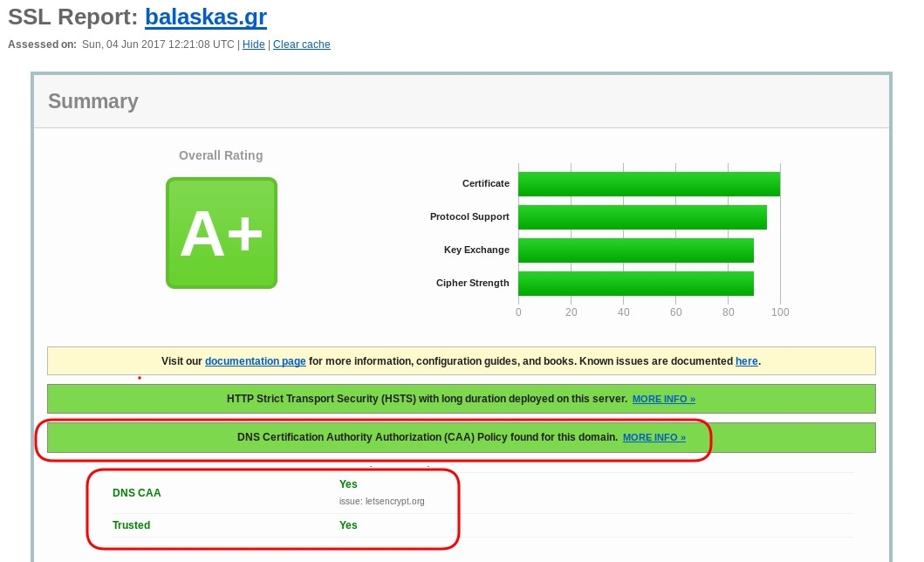Image resolution: width=924 pixels, height=562 pixels.
Task: Follow the known issues 'here' link
Action: point(746,361)
